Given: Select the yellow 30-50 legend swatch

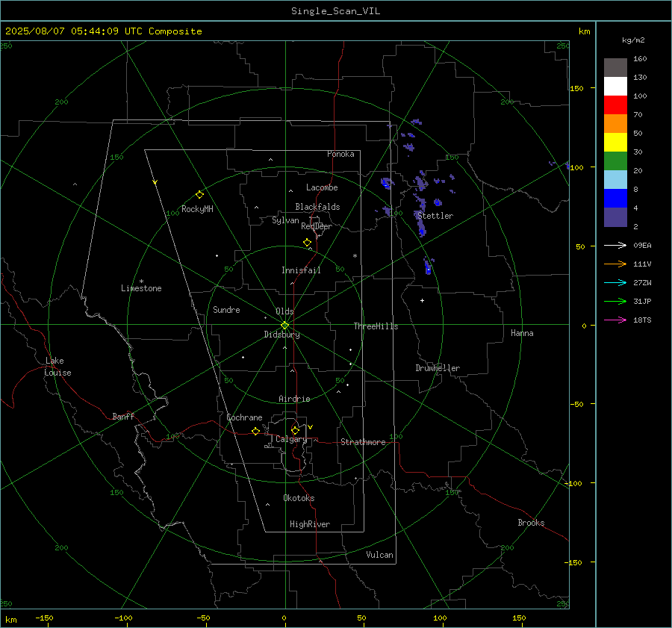Looking at the screenshot, I should (615, 143).
